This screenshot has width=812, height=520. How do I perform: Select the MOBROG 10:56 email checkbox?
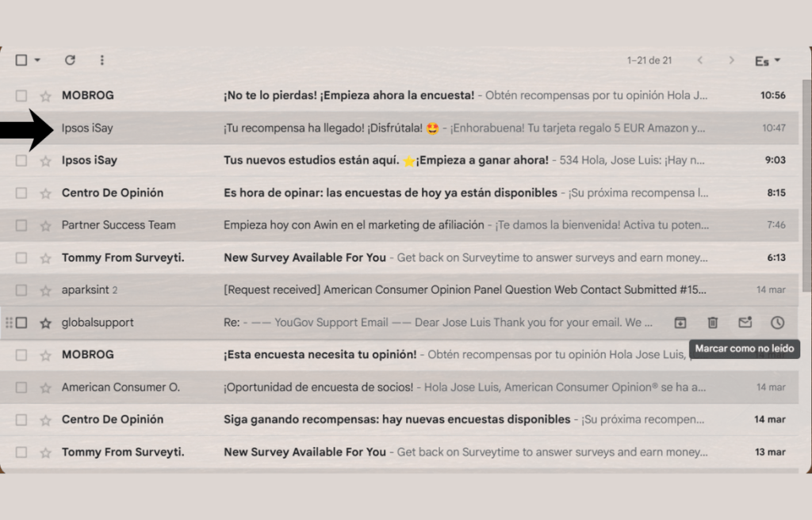click(x=21, y=96)
